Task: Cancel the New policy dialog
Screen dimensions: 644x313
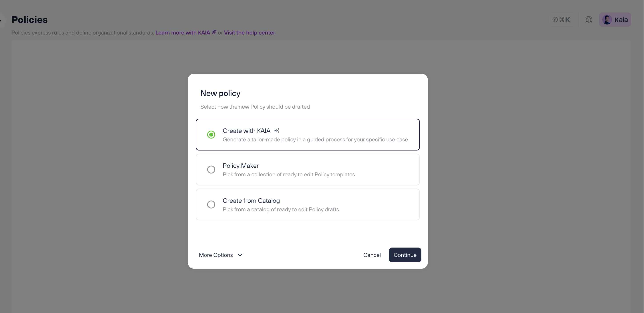Action: (372, 255)
